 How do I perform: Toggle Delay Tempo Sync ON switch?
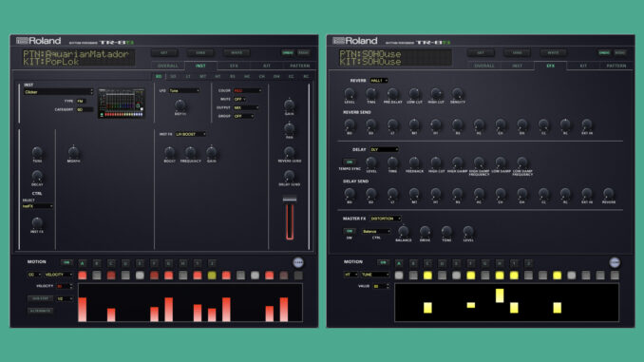point(350,162)
